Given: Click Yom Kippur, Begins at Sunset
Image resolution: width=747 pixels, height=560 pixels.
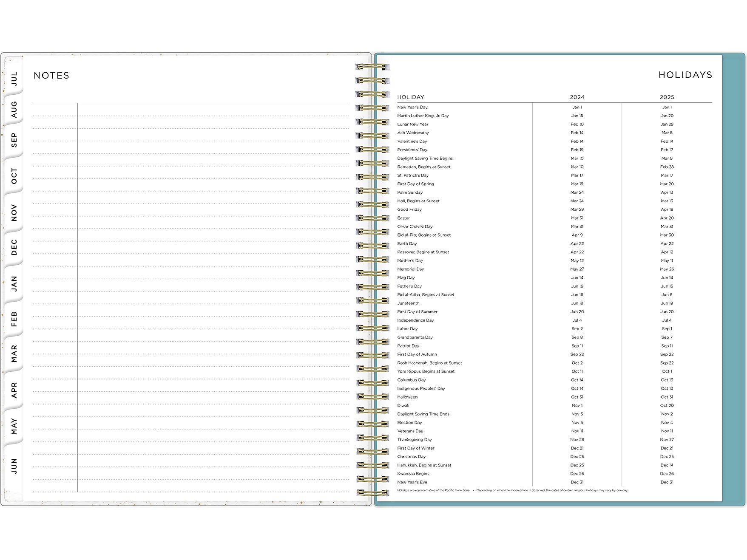Looking at the screenshot, I should click(426, 371).
